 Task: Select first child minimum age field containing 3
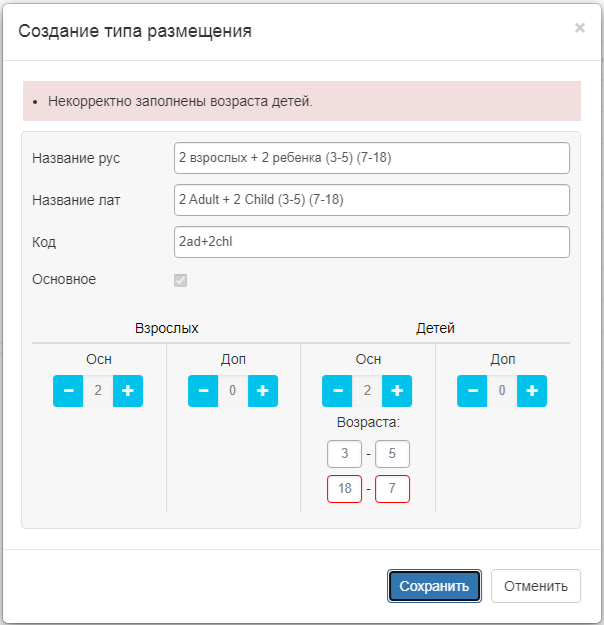(344, 454)
